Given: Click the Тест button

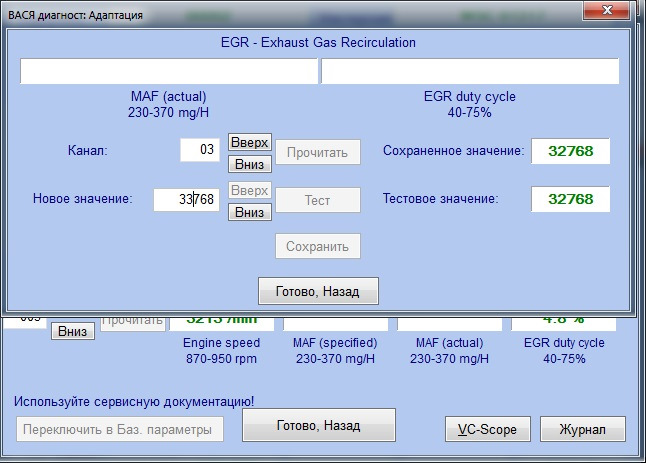Looking at the screenshot, I should tap(318, 200).
